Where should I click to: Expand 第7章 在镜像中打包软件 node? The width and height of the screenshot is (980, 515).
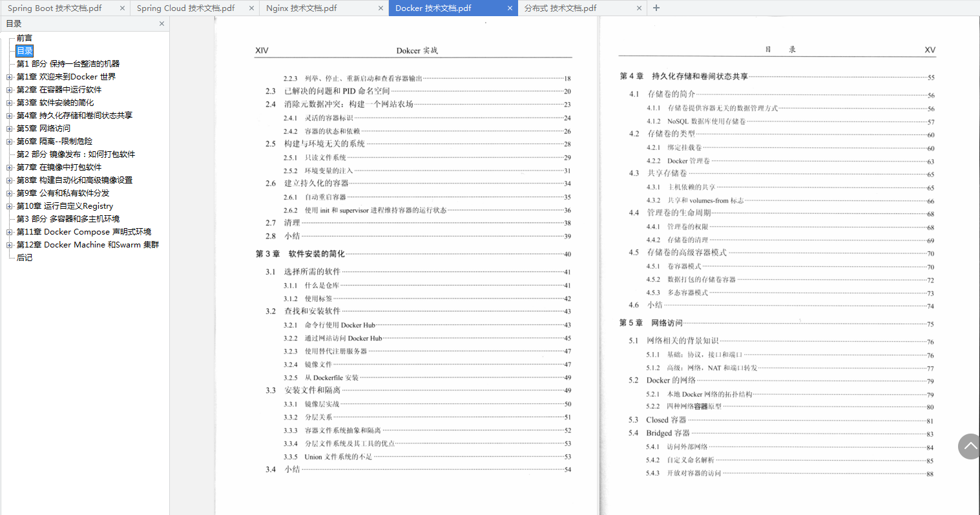pos(10,167)
